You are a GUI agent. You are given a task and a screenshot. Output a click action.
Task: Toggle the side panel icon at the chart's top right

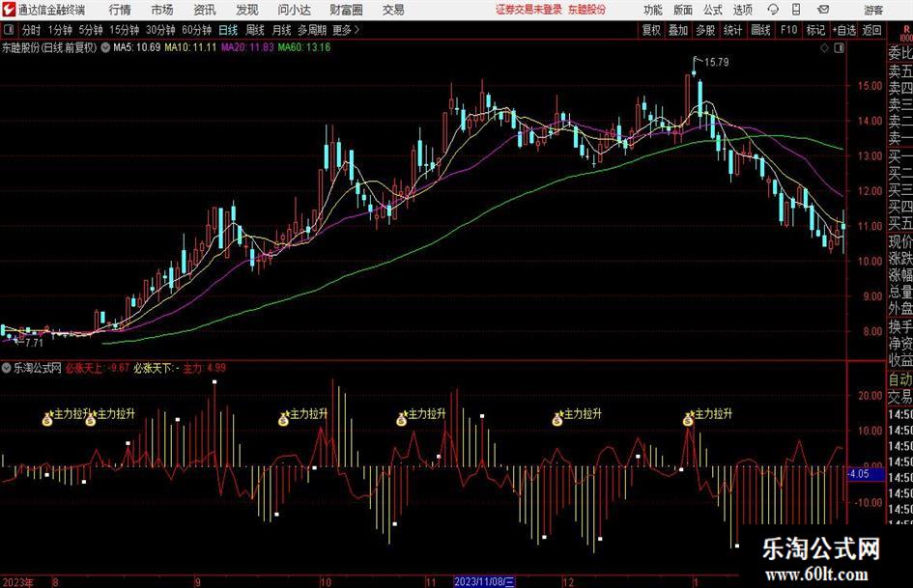[839, 48]
